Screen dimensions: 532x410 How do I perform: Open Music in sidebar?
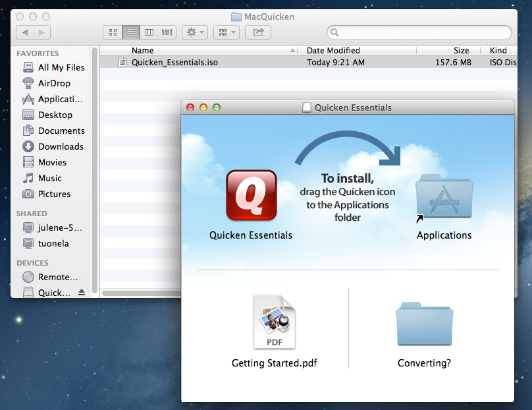[42, 178]
